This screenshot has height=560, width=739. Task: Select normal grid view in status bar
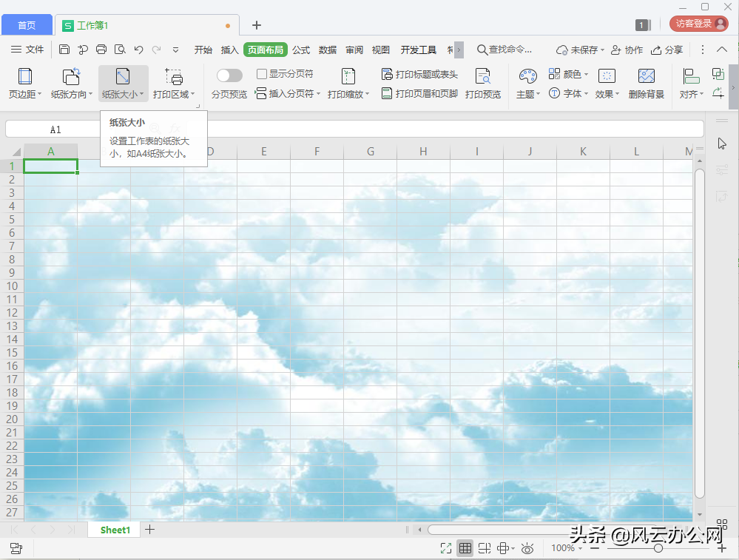pos(465,547)
